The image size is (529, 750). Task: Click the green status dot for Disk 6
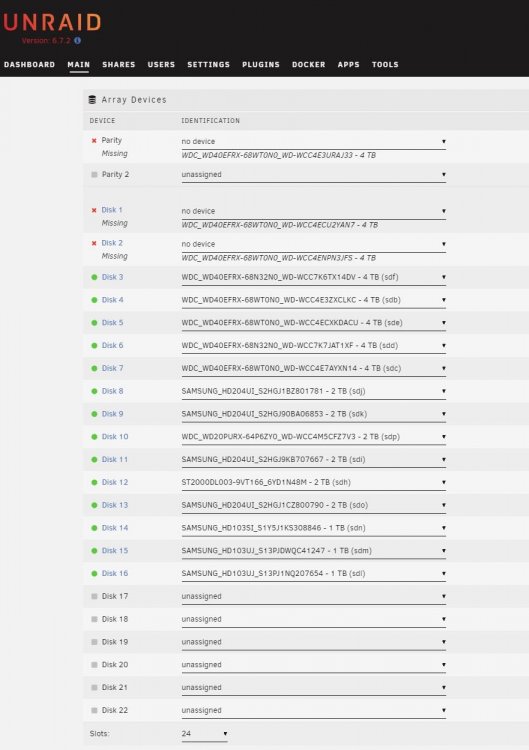(x=94, y=345)
